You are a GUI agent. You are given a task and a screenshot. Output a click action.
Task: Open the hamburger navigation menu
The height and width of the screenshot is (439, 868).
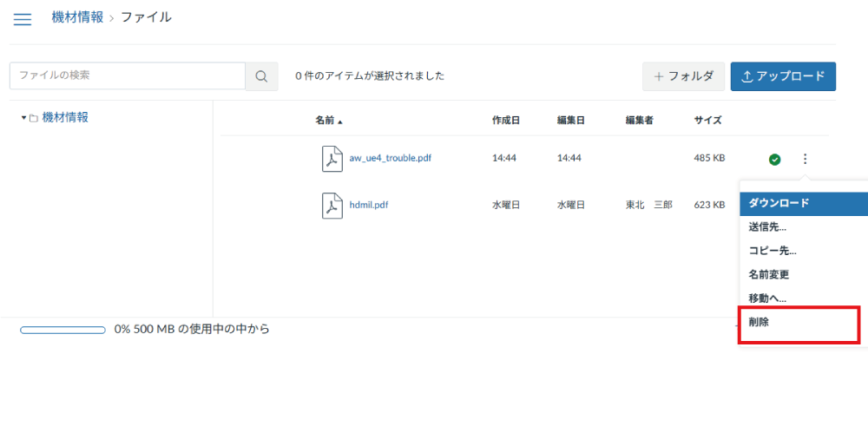click(x=23, y=19)
